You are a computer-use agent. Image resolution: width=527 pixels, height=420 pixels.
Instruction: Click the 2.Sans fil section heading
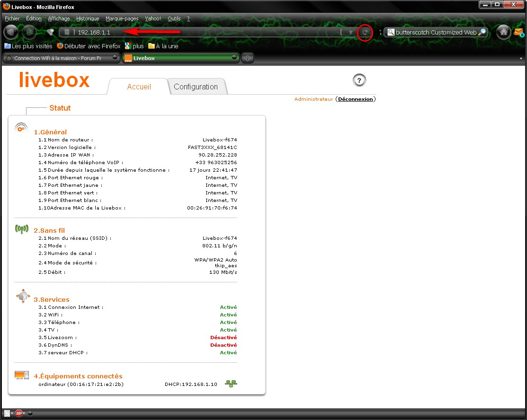49,230
